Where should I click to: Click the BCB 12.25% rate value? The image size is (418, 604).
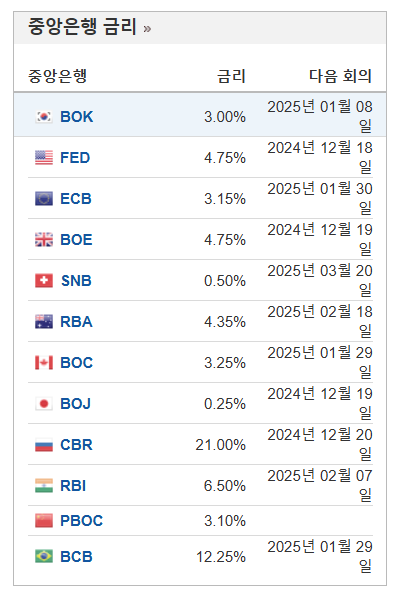(221, 557)
